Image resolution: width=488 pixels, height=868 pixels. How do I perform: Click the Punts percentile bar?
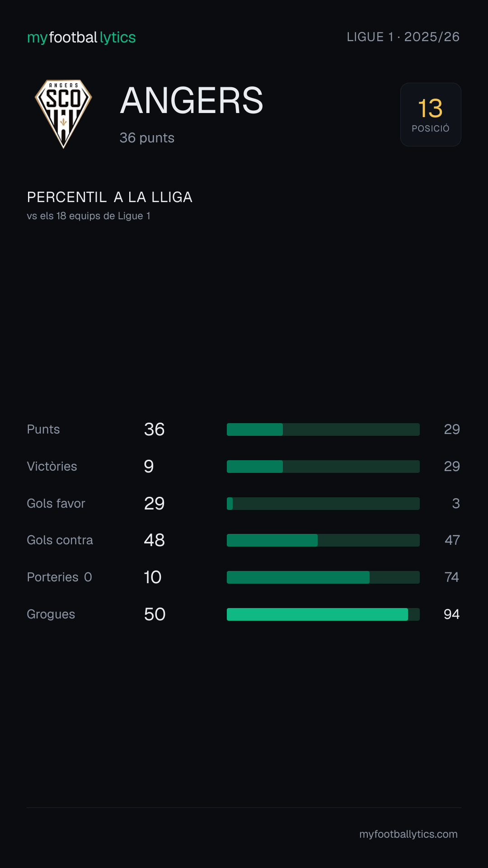click(x=323, y=429)
